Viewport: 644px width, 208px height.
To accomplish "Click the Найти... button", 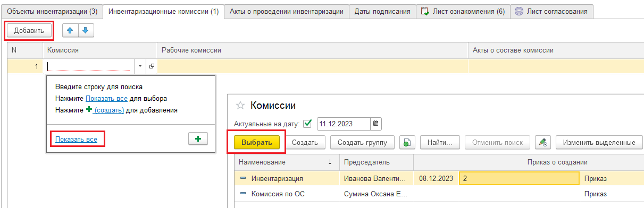I will pyautogui.click(x=440, y=142).
